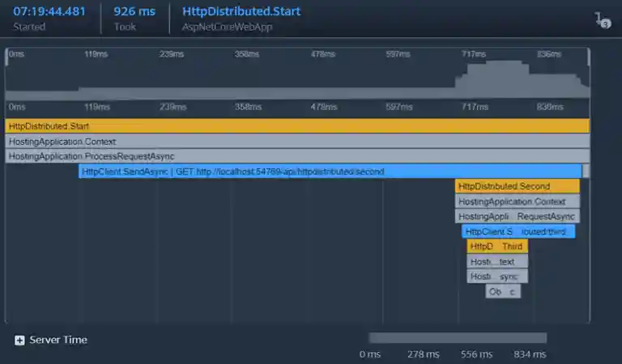Select the top HostingApplication.Context span bar
This screenshot has width=622, height=364.
297,142
